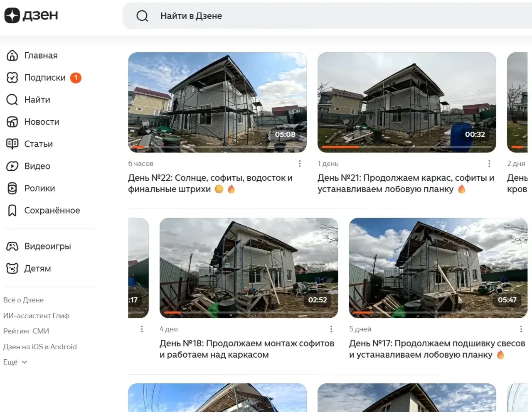Open options menu for День №18 video
Viewport: 532px width, 412px height.
pyautogui.click(x=331, y=329)
